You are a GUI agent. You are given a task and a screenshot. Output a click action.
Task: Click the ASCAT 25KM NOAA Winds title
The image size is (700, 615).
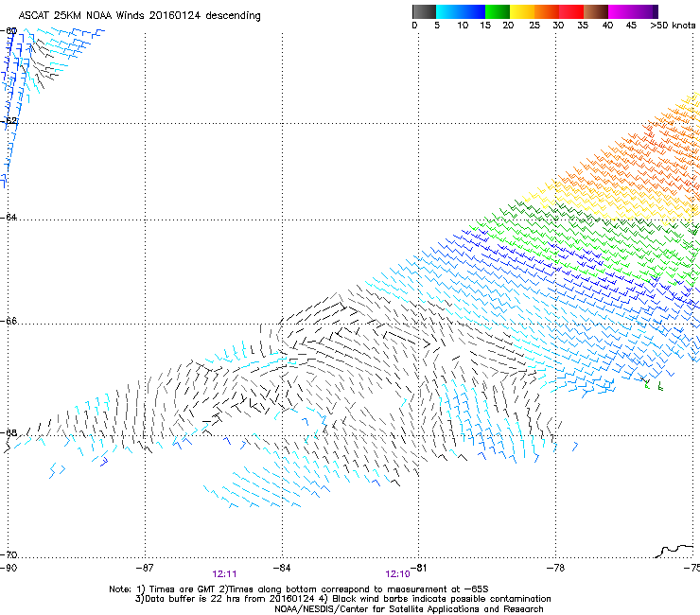[x=139, y=15]
